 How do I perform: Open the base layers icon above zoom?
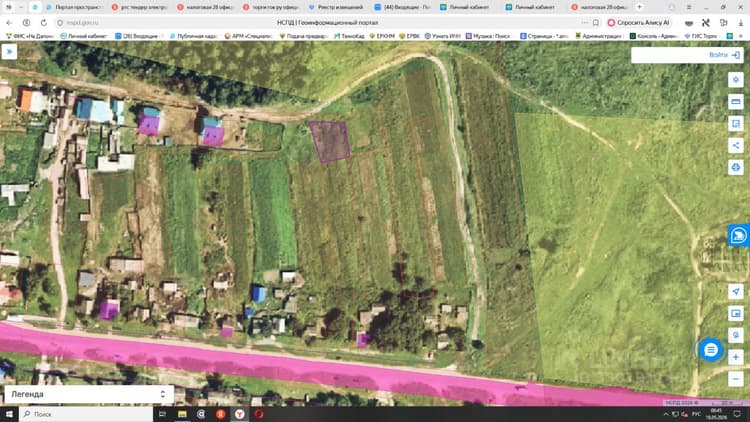point(736,335)
